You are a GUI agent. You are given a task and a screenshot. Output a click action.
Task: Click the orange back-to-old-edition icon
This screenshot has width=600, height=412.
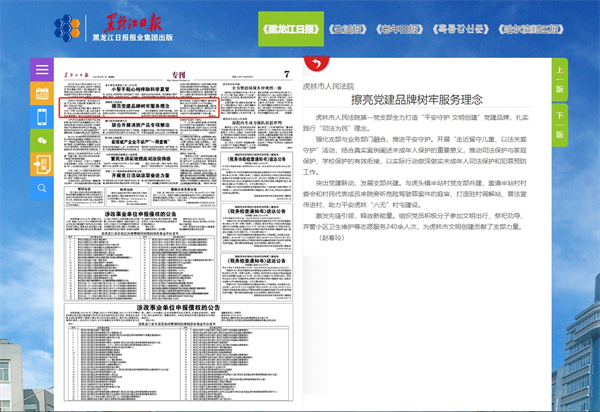click(x=42, y=163)
